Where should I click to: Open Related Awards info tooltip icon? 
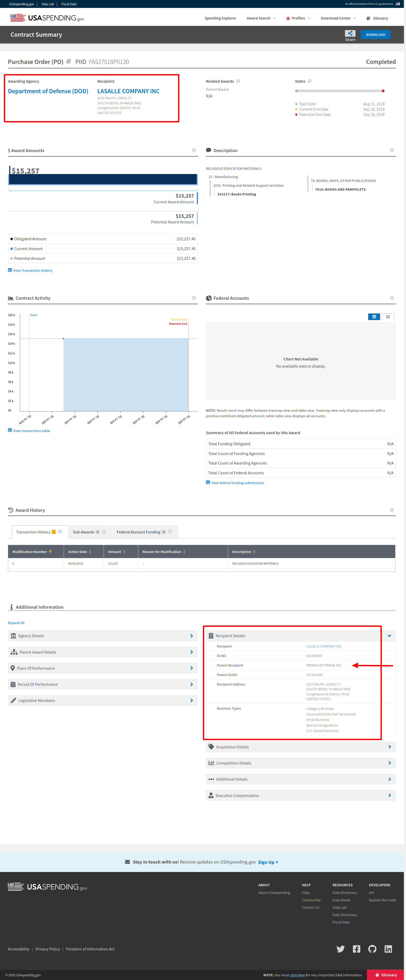coord(238,81)
